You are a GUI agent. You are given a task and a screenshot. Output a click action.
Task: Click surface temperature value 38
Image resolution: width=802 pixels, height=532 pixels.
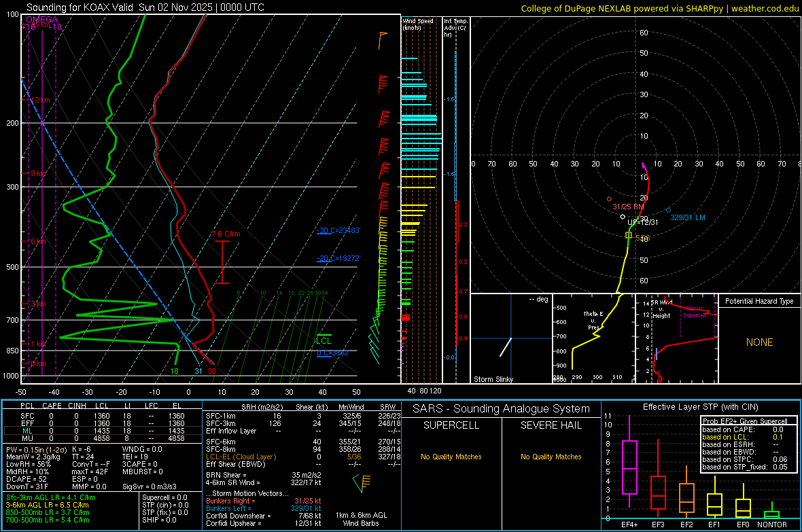click(212, 371)
